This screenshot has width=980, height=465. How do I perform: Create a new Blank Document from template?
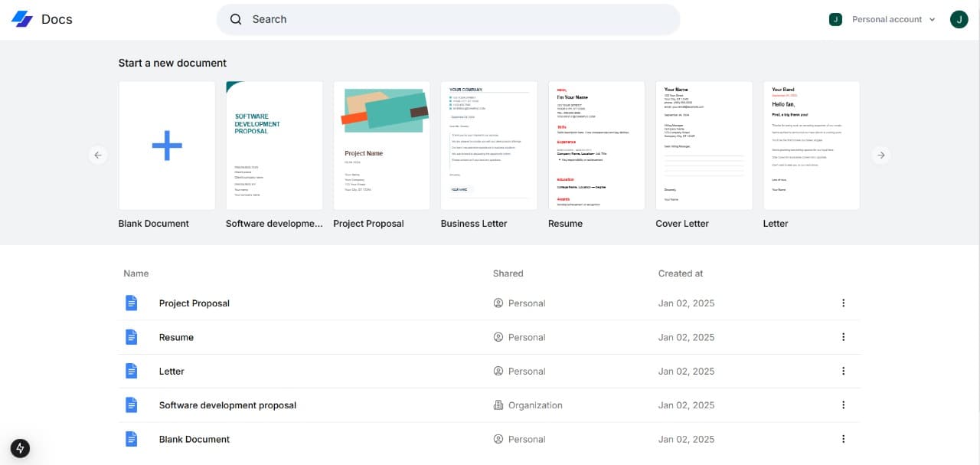(x=167, y=146)
